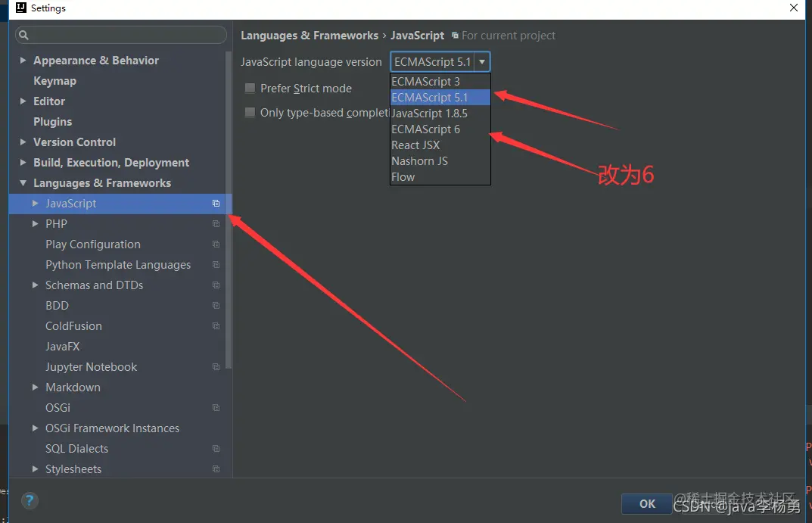This screenshot has height=523, width=812.
Task: Expand the Editor section
Action: tap(23, 101)
